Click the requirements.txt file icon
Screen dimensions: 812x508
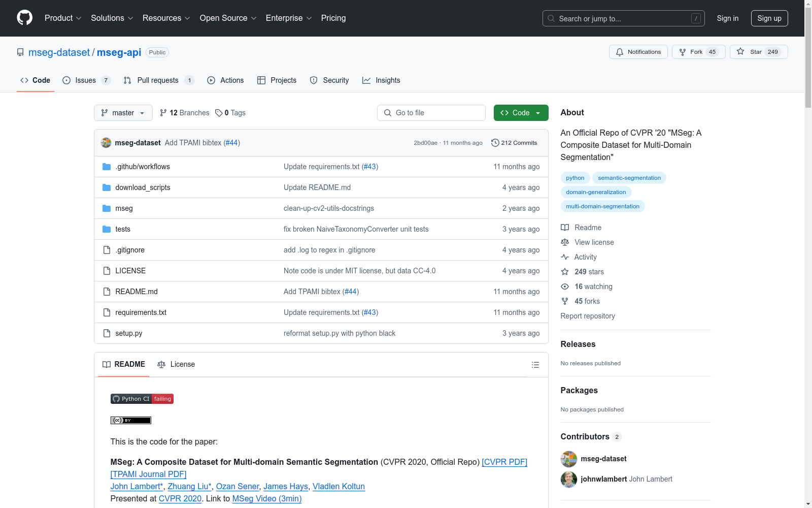coord(107,312)
